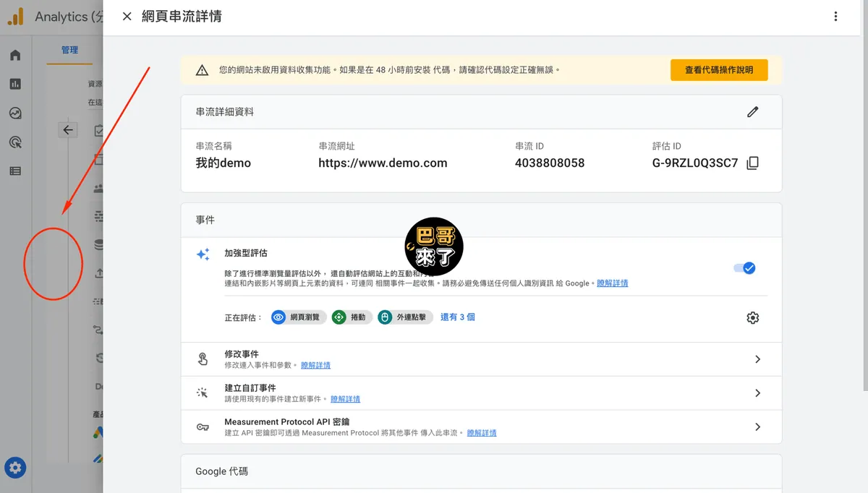Open enhanced measurement gear settings
This screenshot has height=493, width=868.
(x=753, y=317)
